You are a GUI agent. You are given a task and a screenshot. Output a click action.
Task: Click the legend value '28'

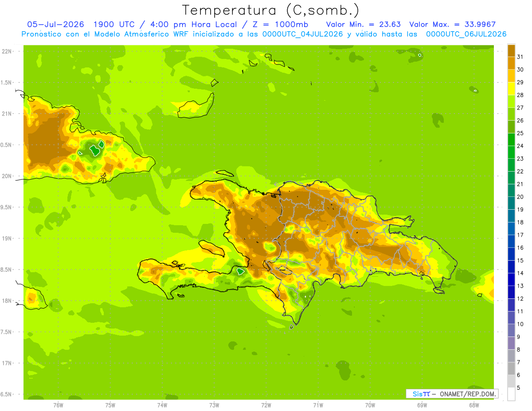520,95
